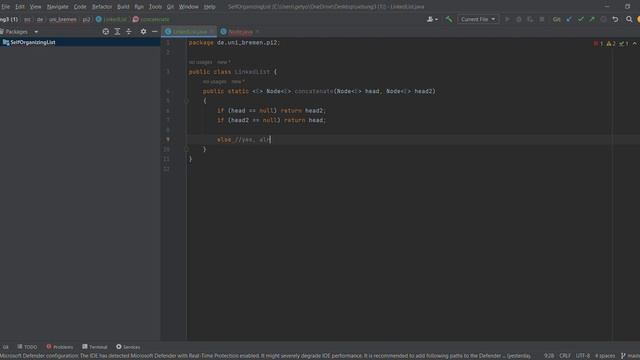Click the Debug bug icon
Screen dimensions: 640x360
point(519,19)
